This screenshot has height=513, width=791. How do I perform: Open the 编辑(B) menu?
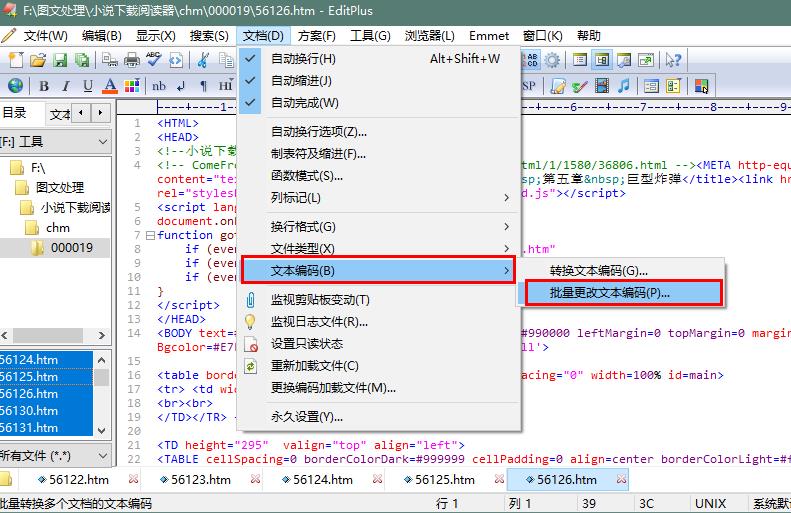click(x=101, y=36)
